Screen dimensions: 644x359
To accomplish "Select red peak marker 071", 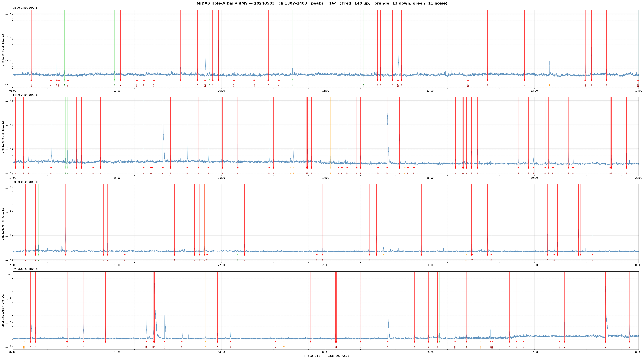I will [387, 167].
